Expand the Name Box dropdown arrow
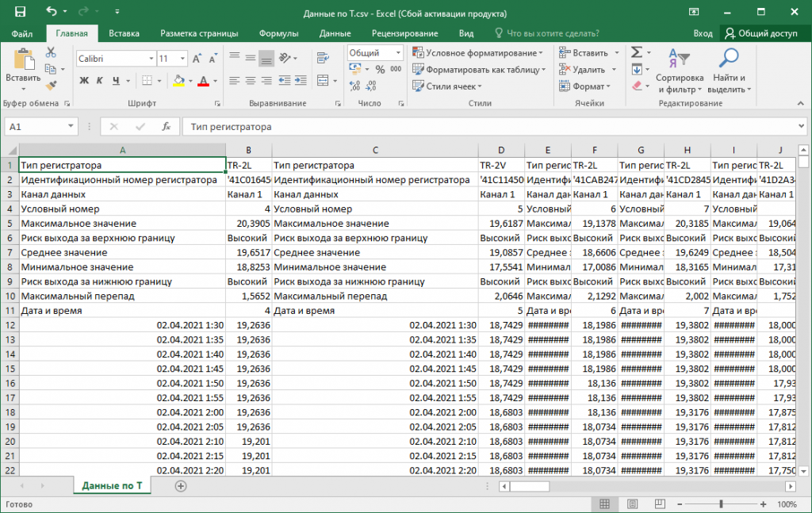 [71, 126]
